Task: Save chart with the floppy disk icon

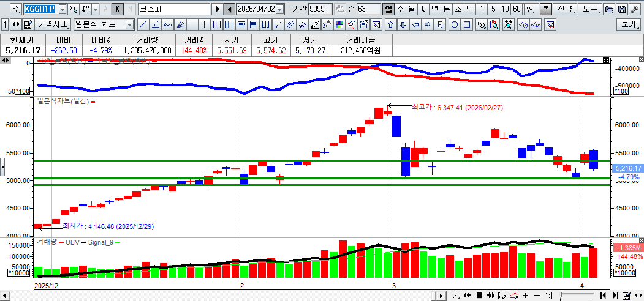Action: [x=621, y=9]
